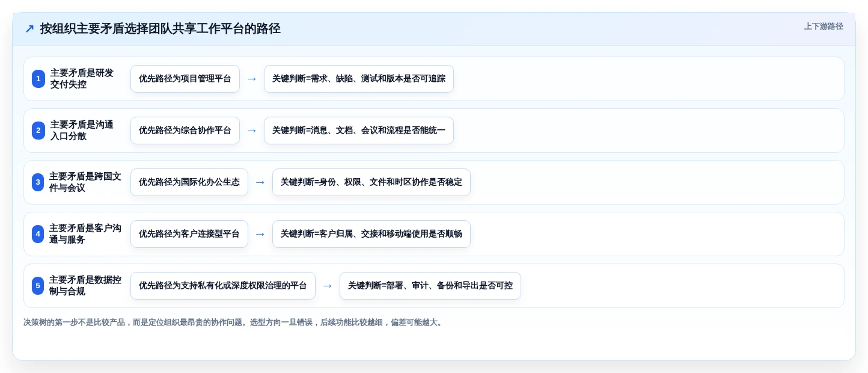Click the number 4 badge for 客户沟通与服务
Image resolution: width=868 pixels, height=373 pixels.
click(x=38, y=234)
